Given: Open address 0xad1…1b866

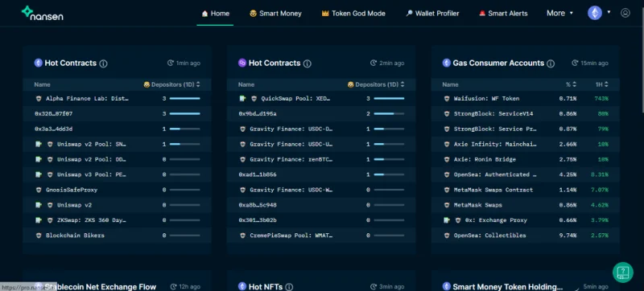Looking at the screenshot, I should pyautogui.click(x=258, y=174).
